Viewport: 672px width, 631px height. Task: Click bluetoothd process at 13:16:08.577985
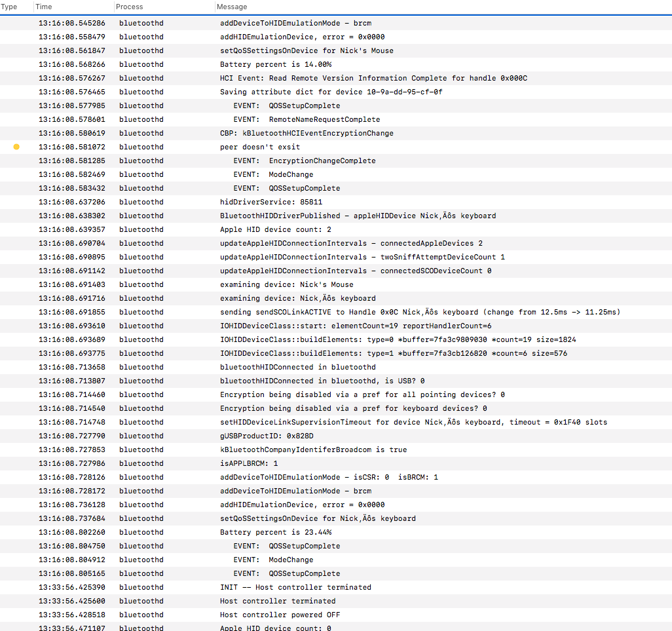pos(141,106)
